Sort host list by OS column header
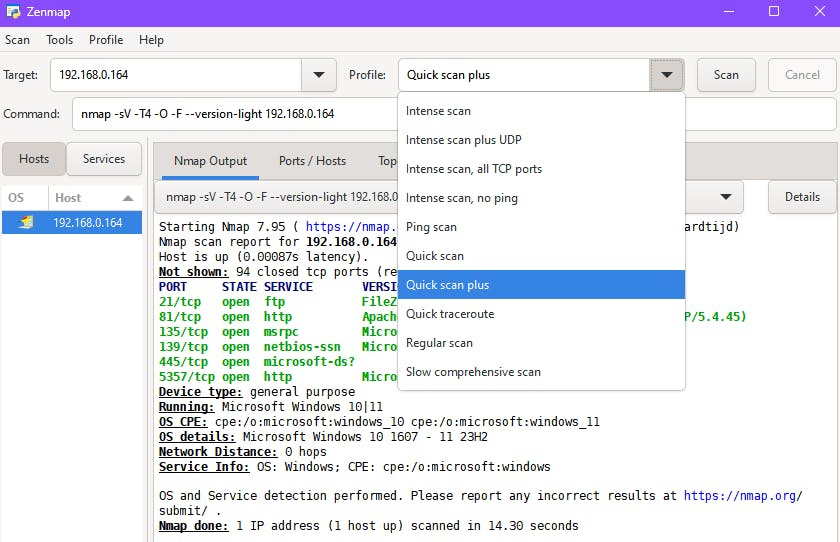The width and height of the screenshot is (840, 542). coord(25,198)
